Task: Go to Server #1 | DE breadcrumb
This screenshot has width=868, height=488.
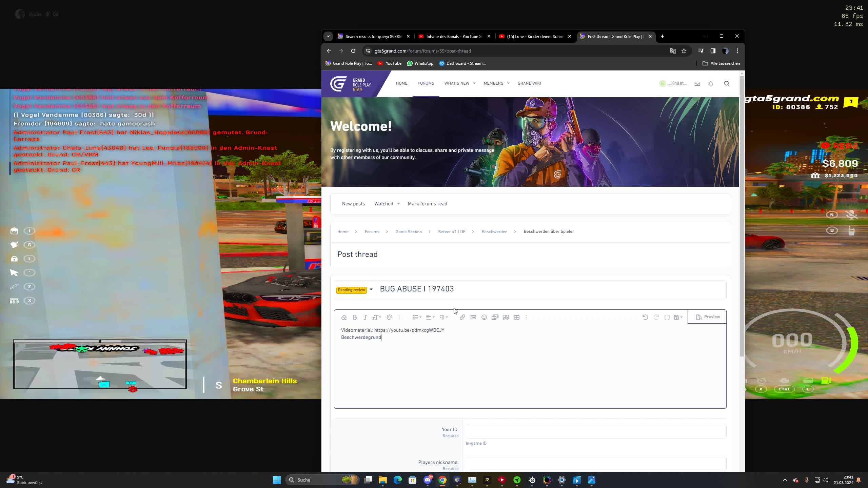Action: pyautogui.click(x=452, y=232)
